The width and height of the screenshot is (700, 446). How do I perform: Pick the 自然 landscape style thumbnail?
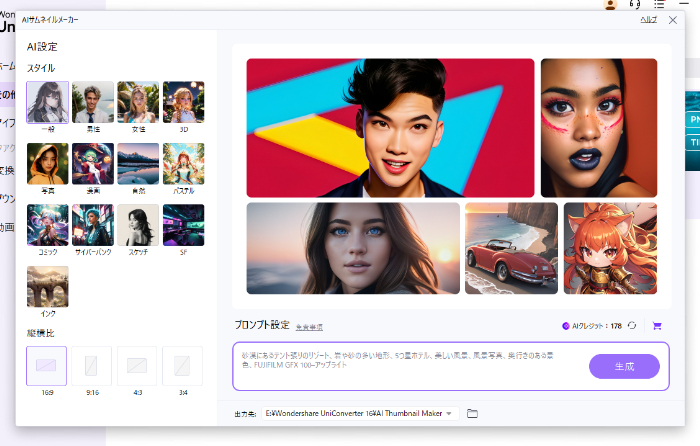[x=138, y=164]
